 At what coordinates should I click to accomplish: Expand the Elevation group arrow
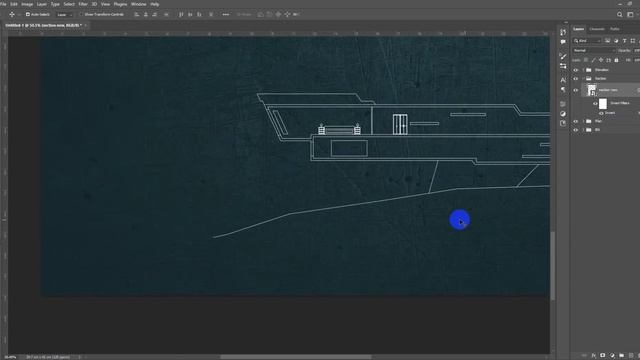[x=583, y=70]
